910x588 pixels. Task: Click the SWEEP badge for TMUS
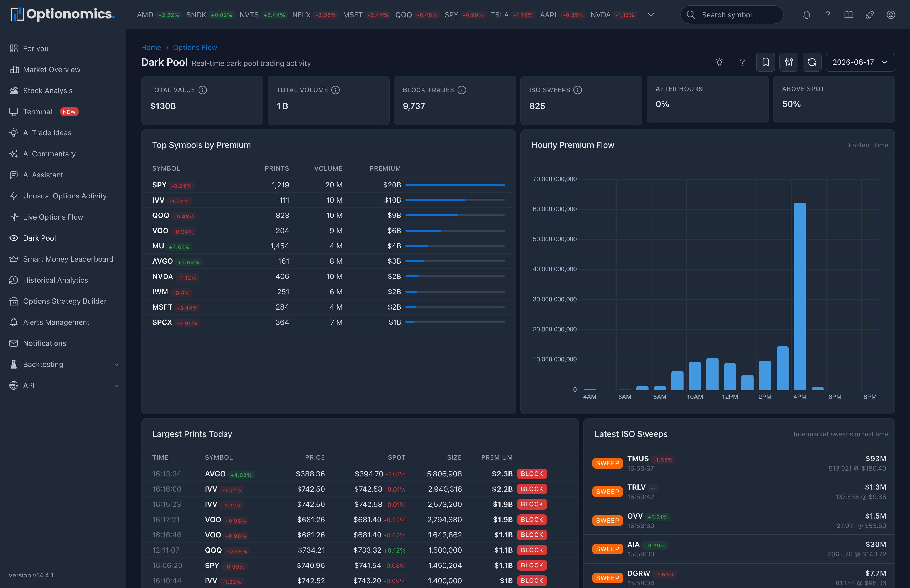(x=607, y=463)
